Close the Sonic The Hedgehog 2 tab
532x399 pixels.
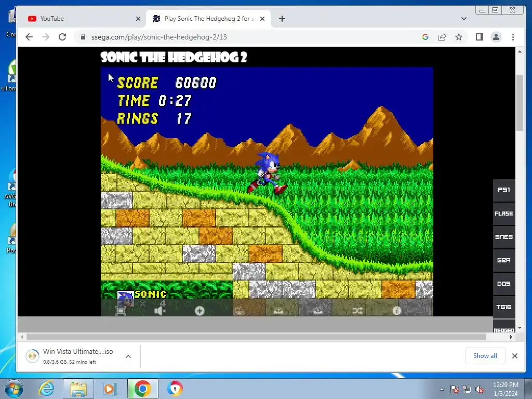(x=262, y=19)
